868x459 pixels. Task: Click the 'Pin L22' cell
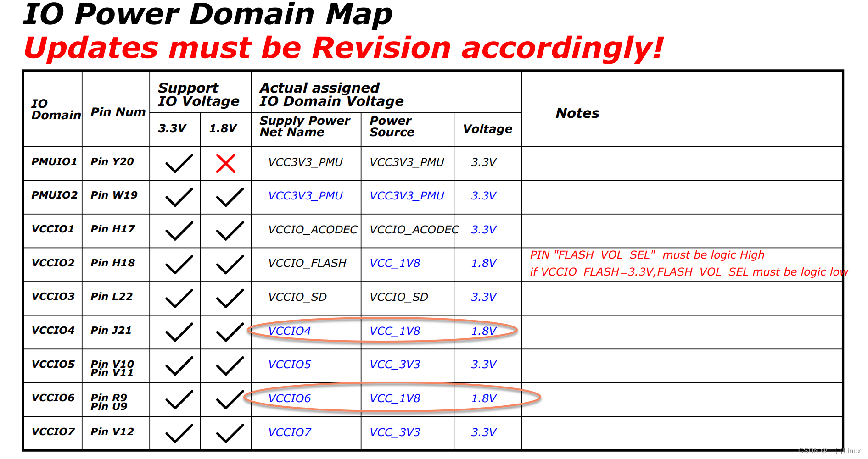(112, 296)
